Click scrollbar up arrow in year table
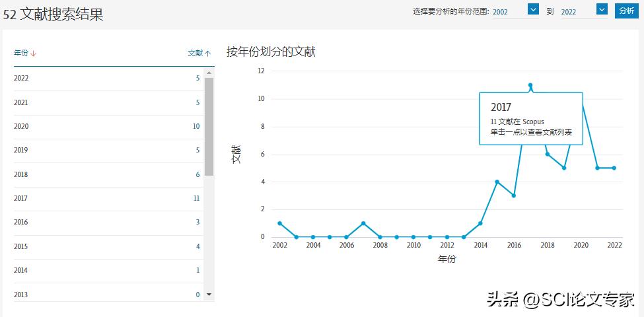The height and width of the screenshot is (317, 644). [x=209, y=73]
